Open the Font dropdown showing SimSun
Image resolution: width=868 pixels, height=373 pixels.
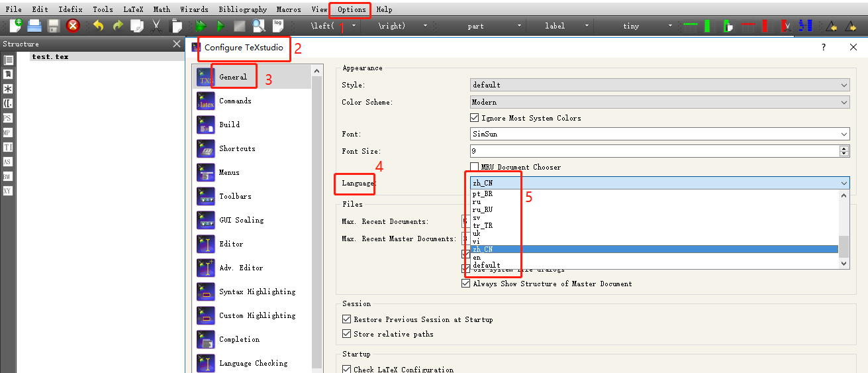coord(659,134)
